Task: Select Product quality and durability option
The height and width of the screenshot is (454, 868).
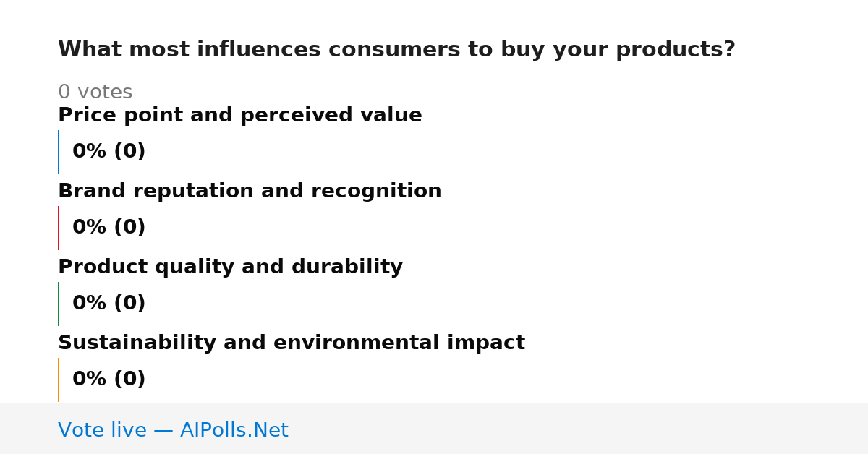Action: click(230, 267)
